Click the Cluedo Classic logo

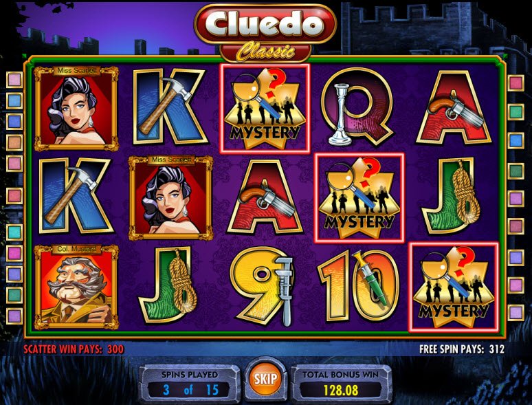tap(265, 33)
